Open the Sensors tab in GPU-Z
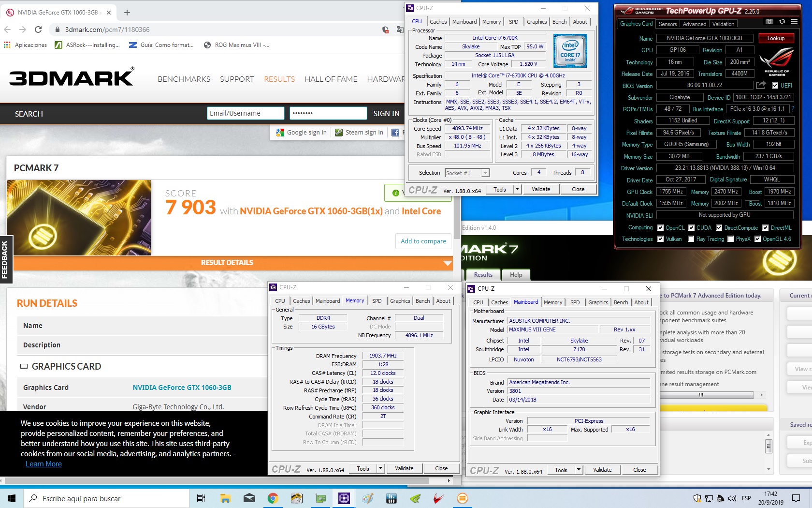 [x=667, y=24]
